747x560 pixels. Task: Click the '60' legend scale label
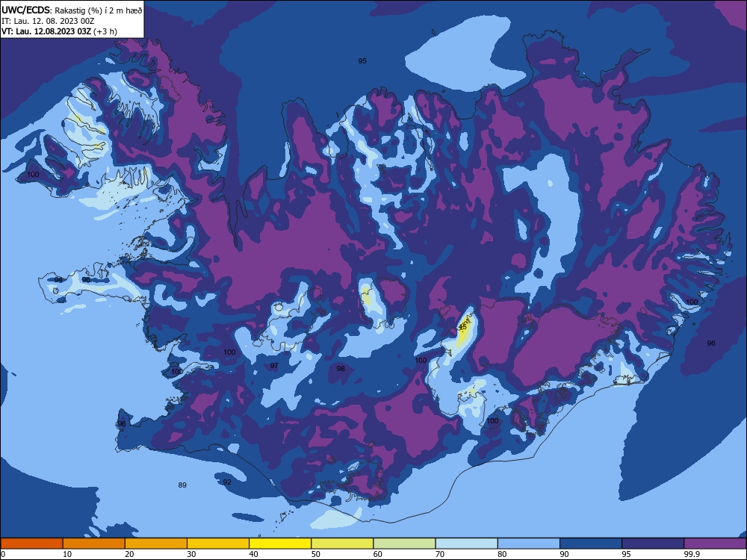(378, 554)
